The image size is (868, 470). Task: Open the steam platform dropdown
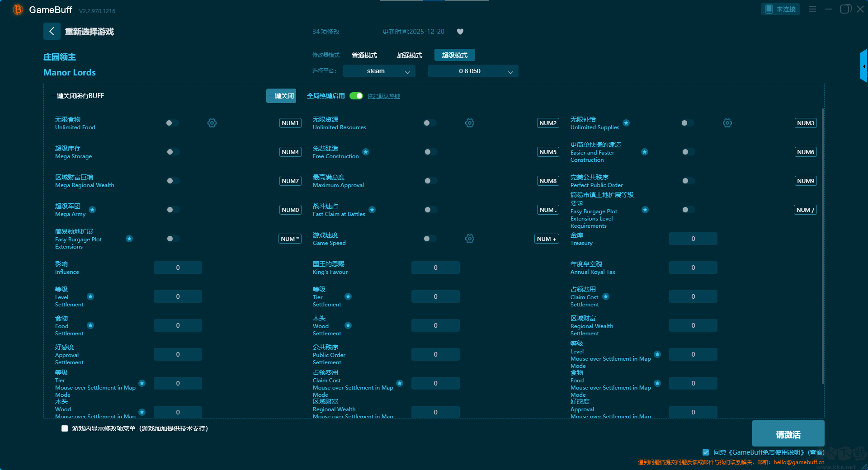tap(379, 71)
